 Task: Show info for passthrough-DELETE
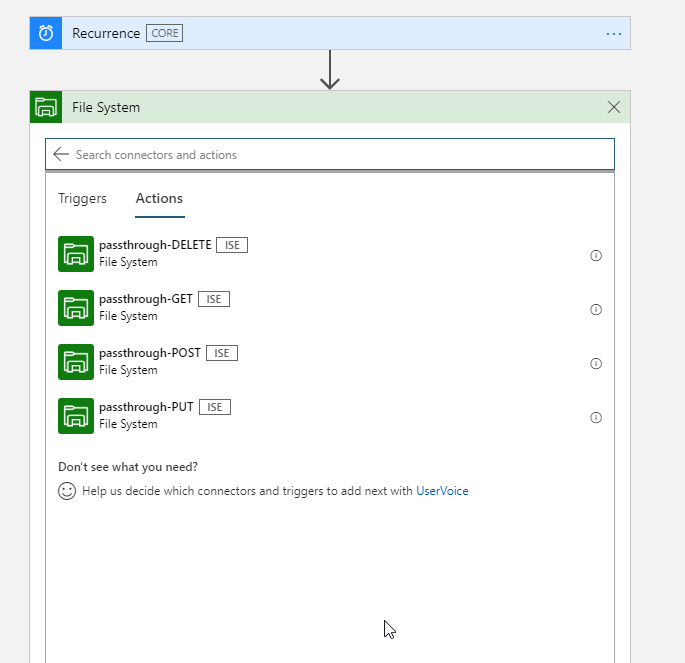[596, 256]
